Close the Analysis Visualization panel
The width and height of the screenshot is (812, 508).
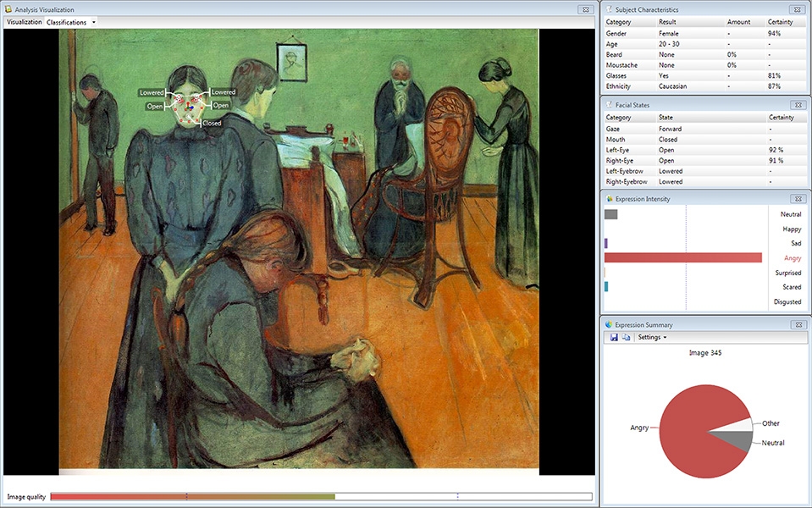(586, 9)
